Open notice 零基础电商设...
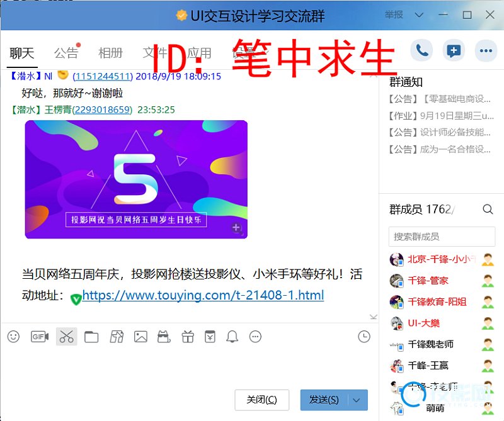Viewport: 504px width, 421px height. tap(440, 99)
